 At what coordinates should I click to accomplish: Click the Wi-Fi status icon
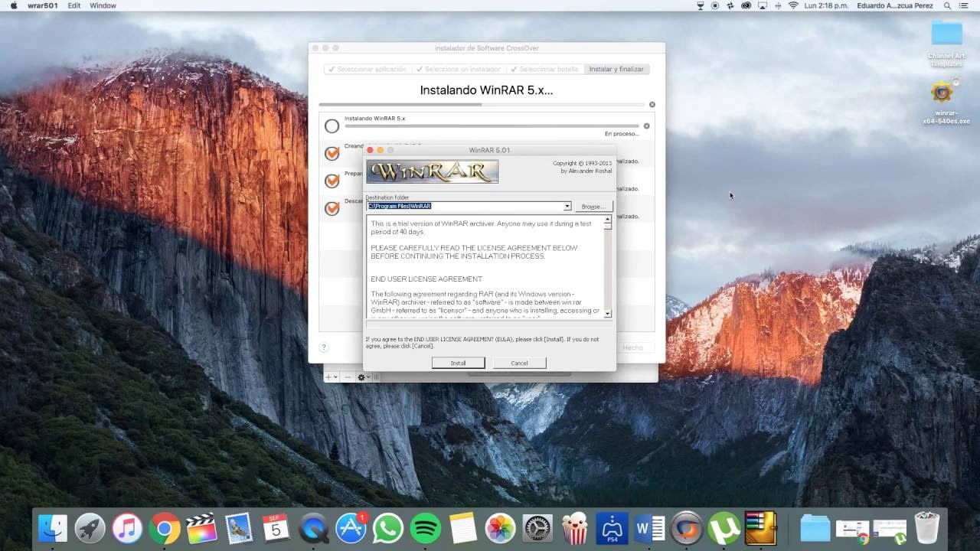point(793,5)
